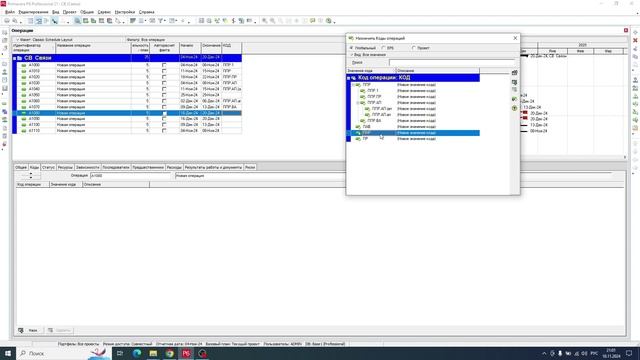
Task: Click the Значение кода column header in the dialog
Action: [371, 71]
